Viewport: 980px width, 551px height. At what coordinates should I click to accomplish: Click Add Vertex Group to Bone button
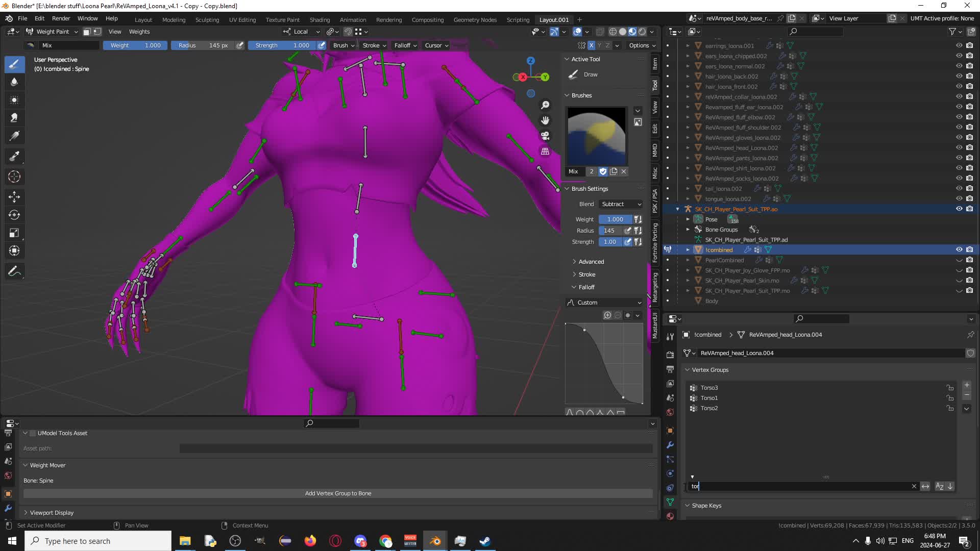coord(338,493)
